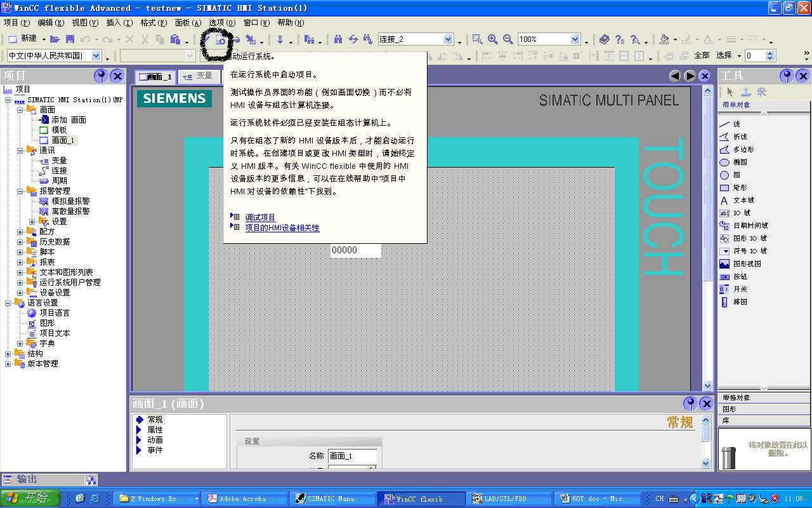This screenshot has width=812, height=508.
Task: Click the save project floppy icon
Action: click(70, 39)
